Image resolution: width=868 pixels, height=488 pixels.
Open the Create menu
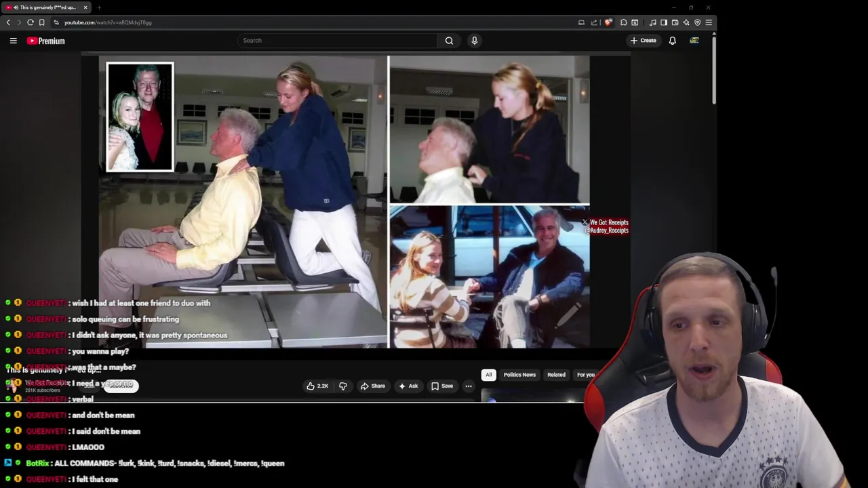pyautogui.click(x=643, y=41)
